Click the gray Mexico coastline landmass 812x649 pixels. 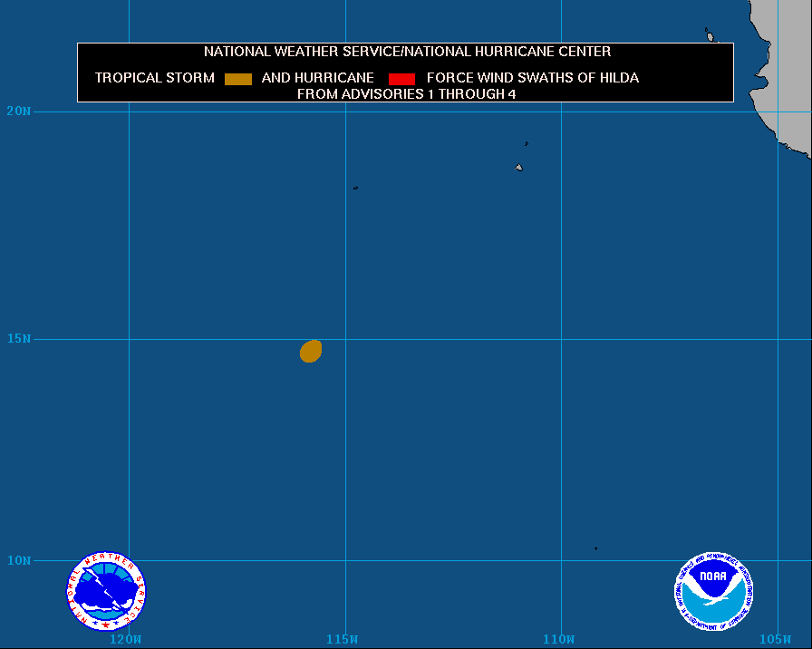(788, 78)
